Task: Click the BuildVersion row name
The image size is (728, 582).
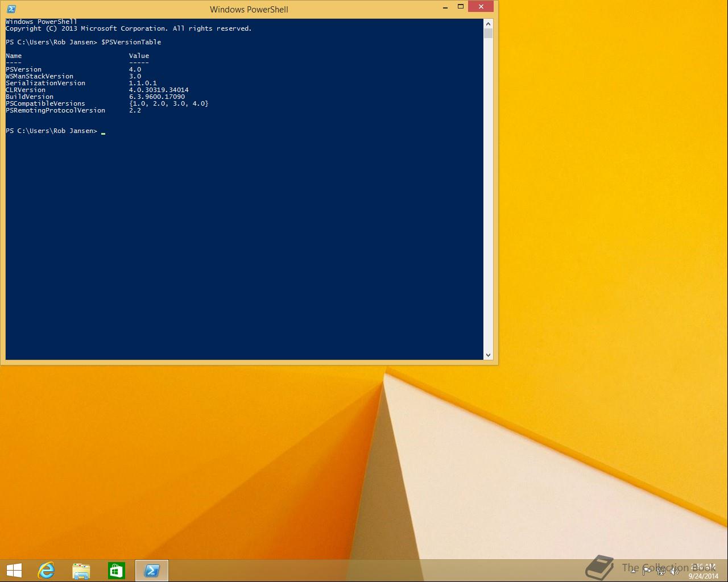Action: (30, 97)
